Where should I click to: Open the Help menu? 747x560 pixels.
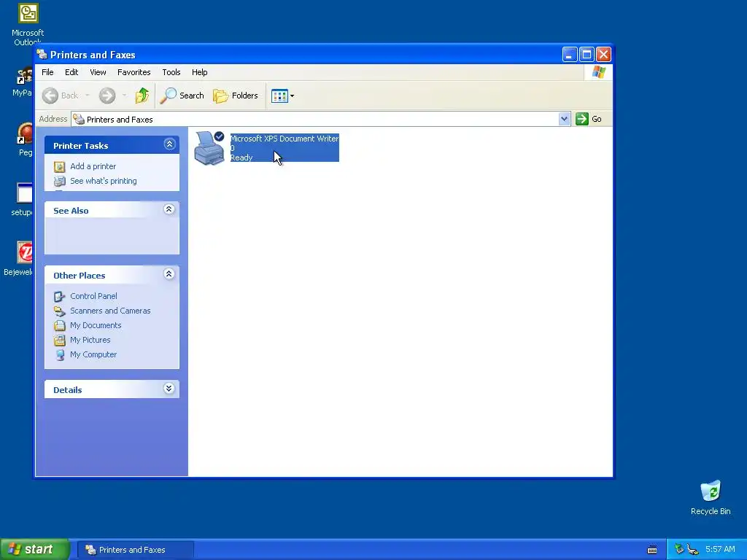200,72
